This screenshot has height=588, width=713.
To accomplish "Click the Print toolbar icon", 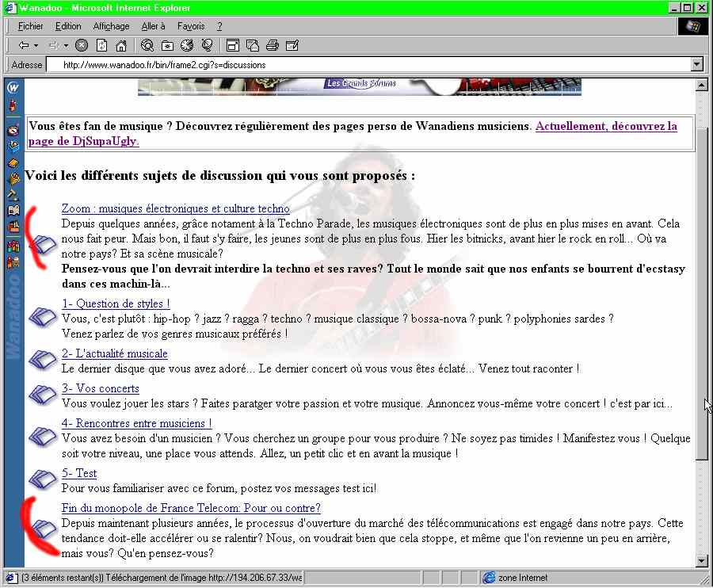I will tap(273, 45).
